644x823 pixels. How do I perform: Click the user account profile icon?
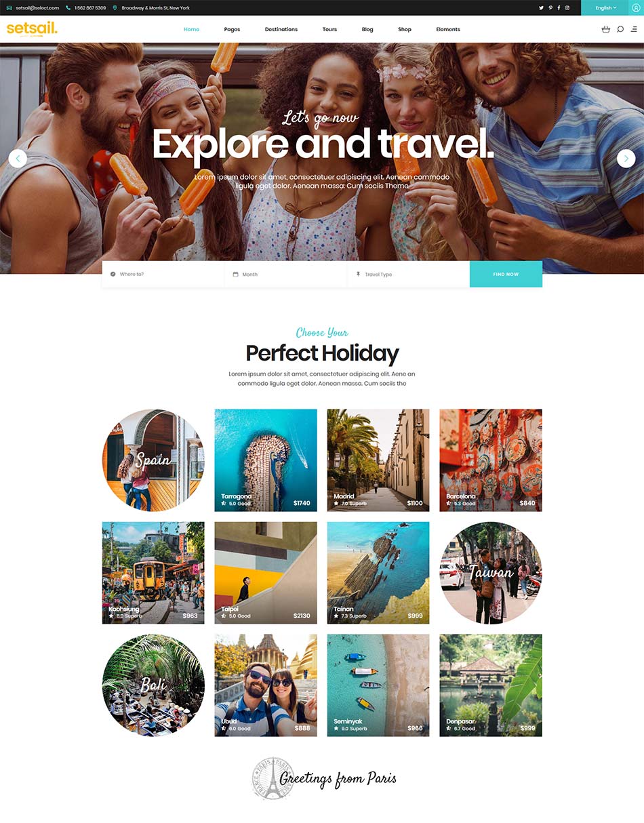click(x=635, y=7)
